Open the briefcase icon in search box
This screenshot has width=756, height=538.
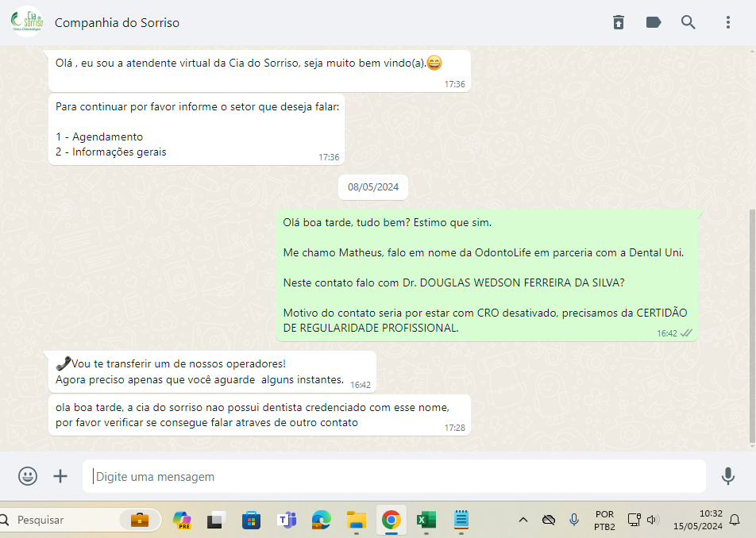click(x=140, y=520)
